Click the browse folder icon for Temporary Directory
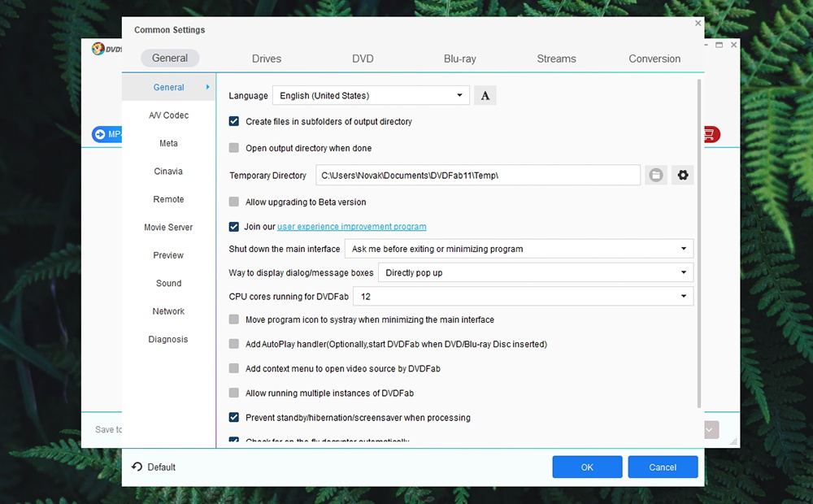 pos(656,176)
